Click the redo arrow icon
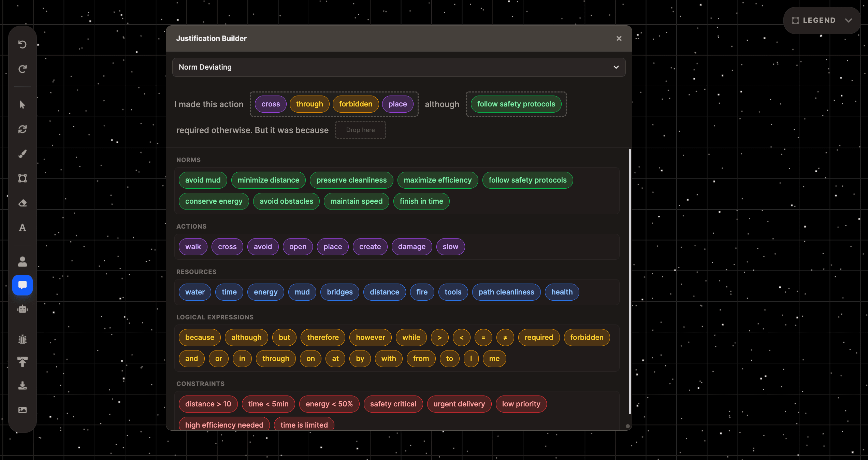This screenshot has width=868, height=460. 23,69
